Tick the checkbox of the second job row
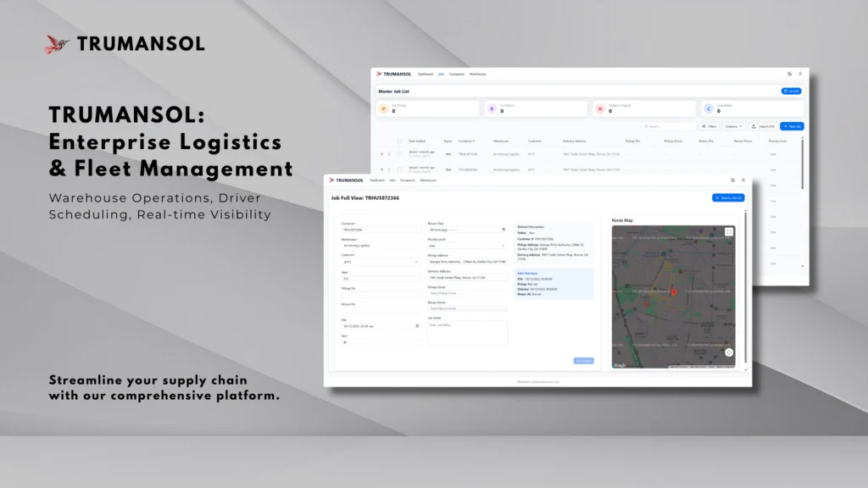The height and width of the screenshot is (488, 868). (400, 169)
